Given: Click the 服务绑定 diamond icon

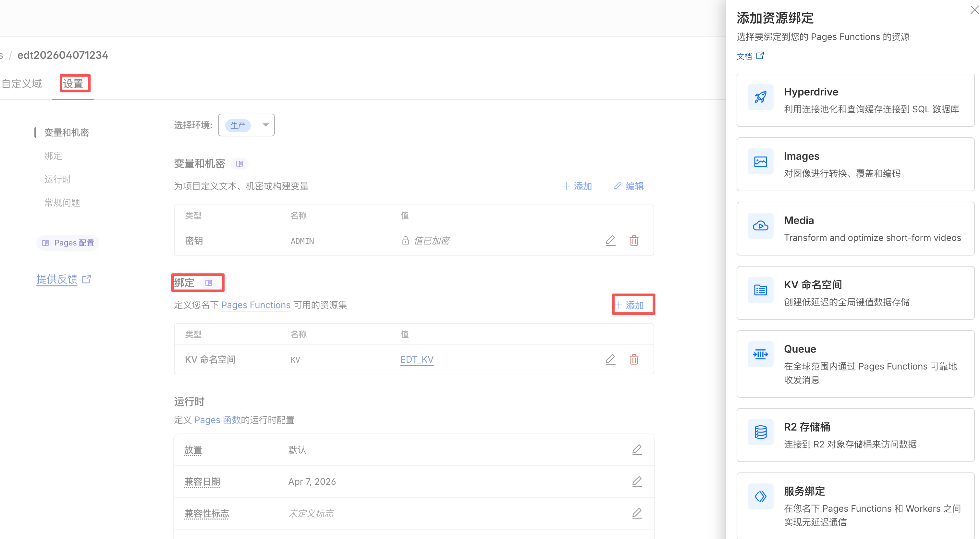Looking at the screenshot, I should coord(760,497).
